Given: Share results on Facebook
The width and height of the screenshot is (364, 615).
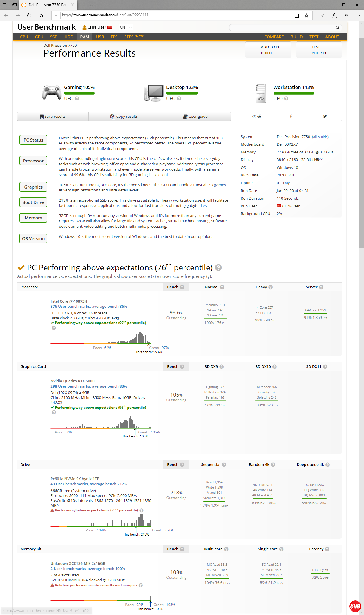Looking at the screenshot, I should (x=291, y=116).
